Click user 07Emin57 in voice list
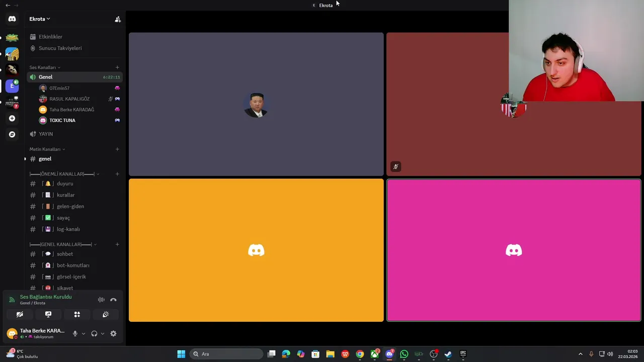This screenshot has width=644, height=362. coord(59,88)
